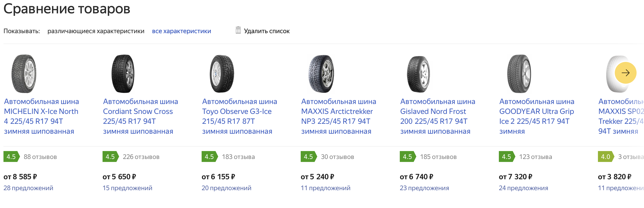The width and height of the screenshot is (644, 208).
Task: Click the MICHELIN X-Ice North 4 tire image
Action: tap(24, 74)
